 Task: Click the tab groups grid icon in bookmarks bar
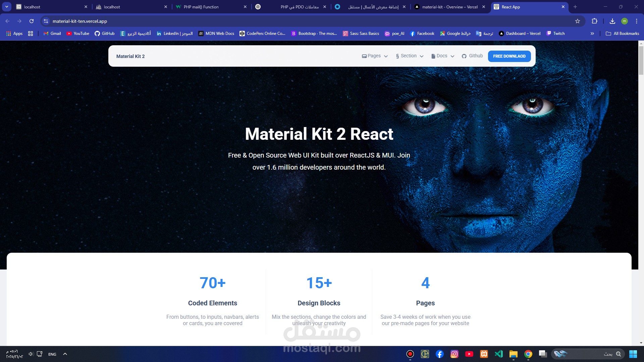31,34
